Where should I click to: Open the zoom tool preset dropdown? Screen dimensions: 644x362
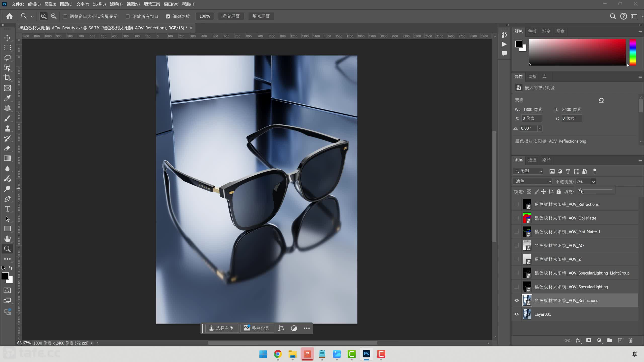click(32, 17)
